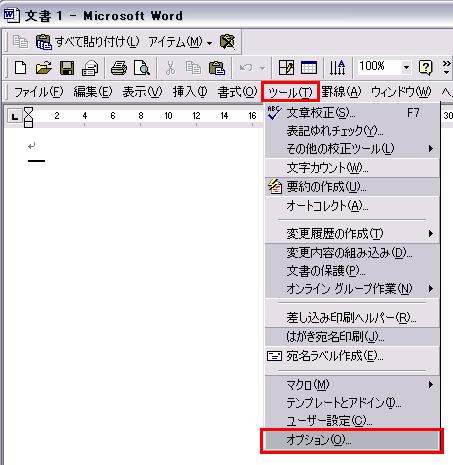Click the Help question mark icon
Viewport: 453px width, 465px height.
tap(425, 68)
